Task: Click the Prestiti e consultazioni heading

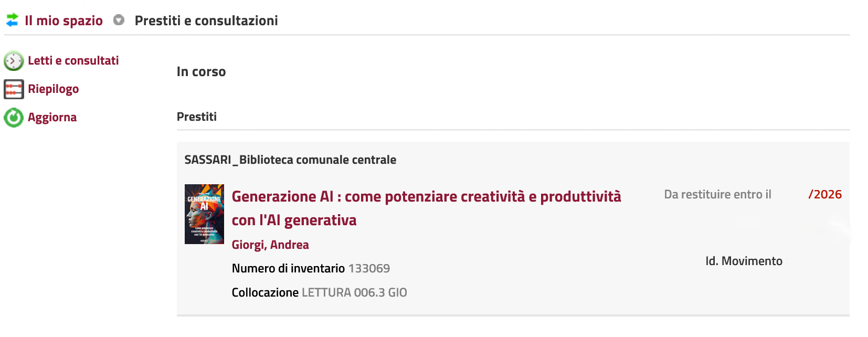Action: pyautogui.click(x=206, y=20)
